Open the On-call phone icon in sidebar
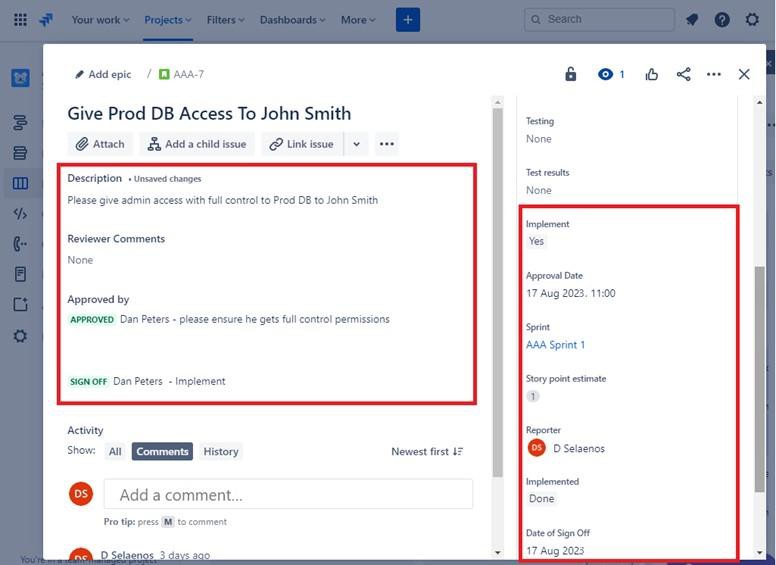Screen dimensions: 776x565 [x=20, y=244]
